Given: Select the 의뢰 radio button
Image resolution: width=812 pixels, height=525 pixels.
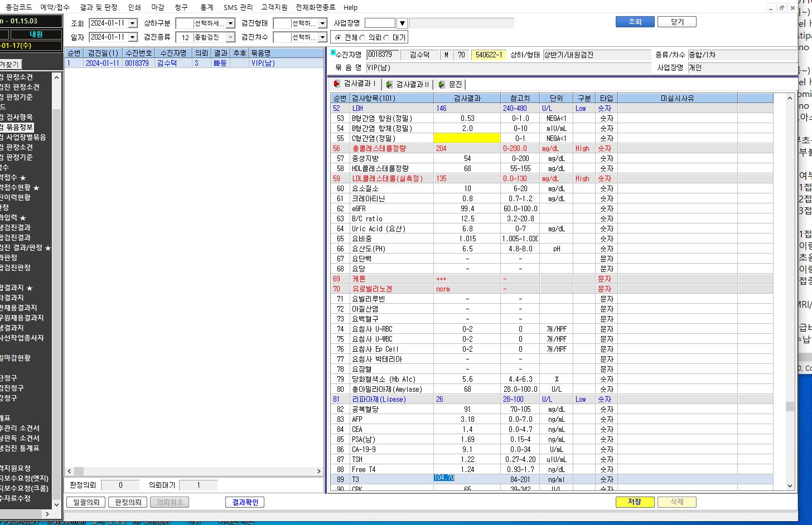Looking at the screenshot, I should 362,37.
